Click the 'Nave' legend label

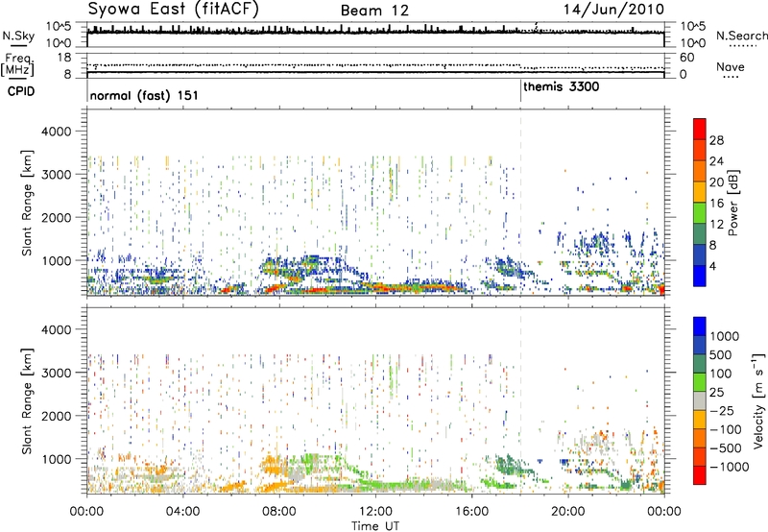coord(730,67)
